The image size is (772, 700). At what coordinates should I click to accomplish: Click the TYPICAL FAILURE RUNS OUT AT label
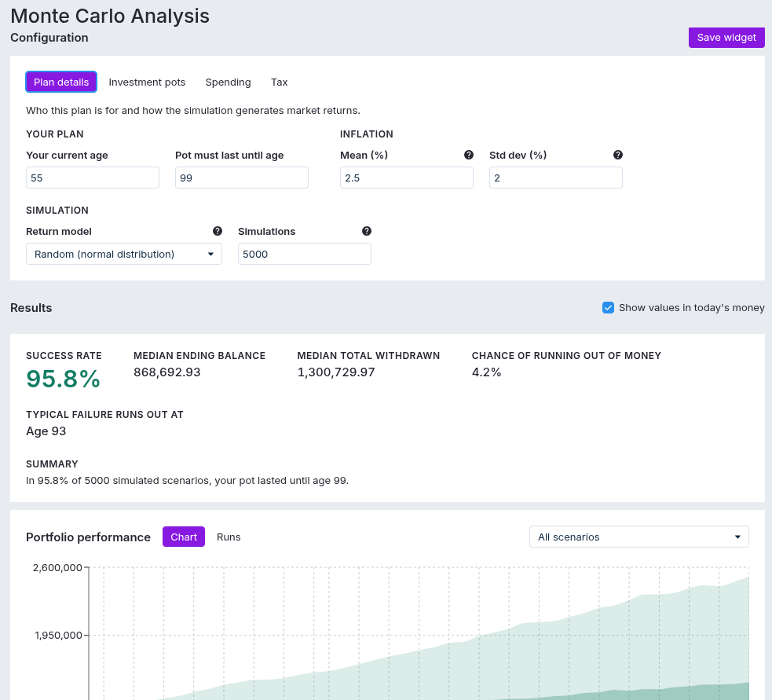[x=104, y=415]
